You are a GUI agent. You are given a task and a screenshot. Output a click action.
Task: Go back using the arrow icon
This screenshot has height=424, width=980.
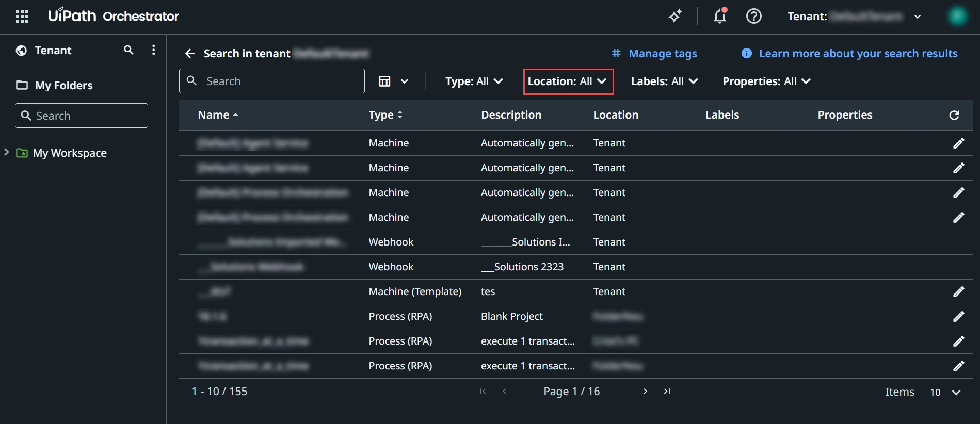[190, 54]
